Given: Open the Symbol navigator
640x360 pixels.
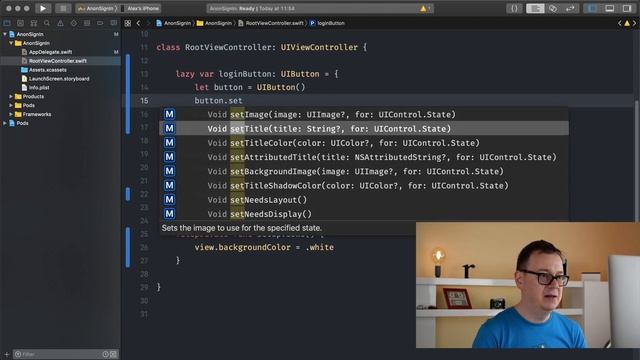Looking at the screenshot, I should [34, 23].
